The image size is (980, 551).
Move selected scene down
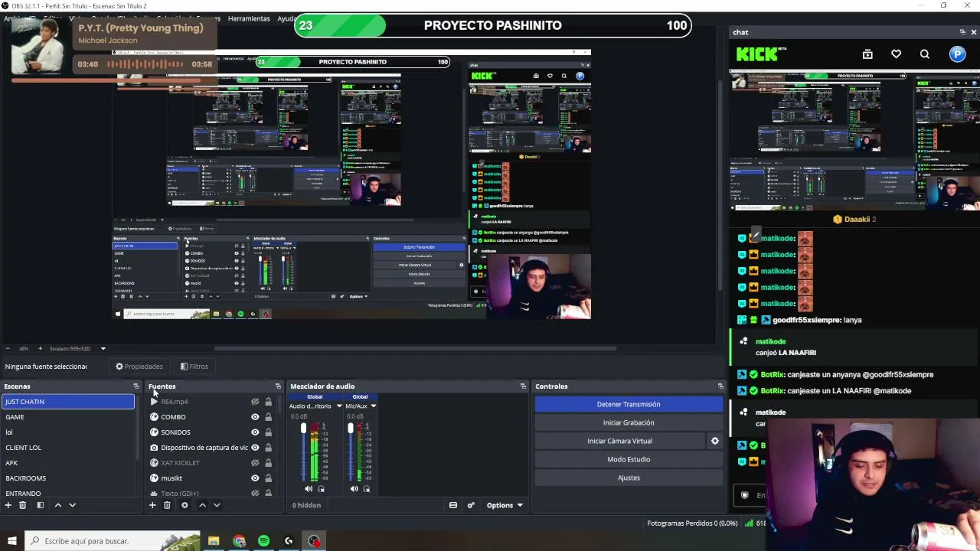(72, 505)
